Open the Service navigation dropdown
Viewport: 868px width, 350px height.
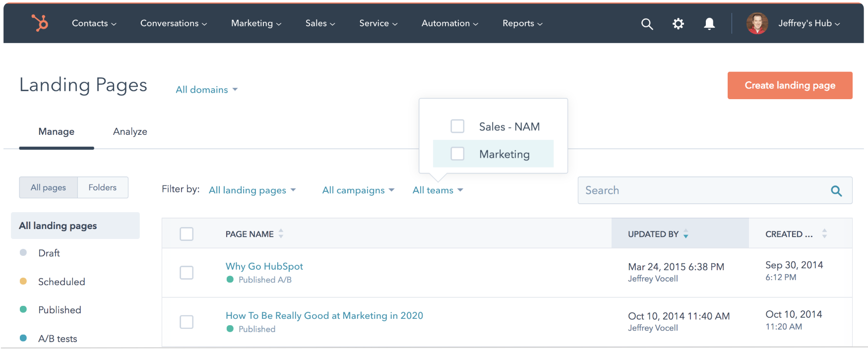pos(378,23)
